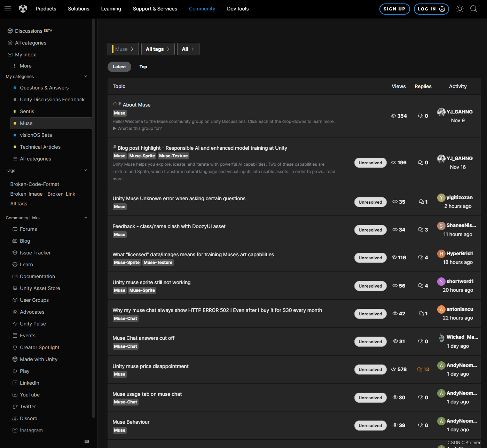Open the All status filter dropdown
This screenshot has width=487, height=448.
(x=188, y=49)
